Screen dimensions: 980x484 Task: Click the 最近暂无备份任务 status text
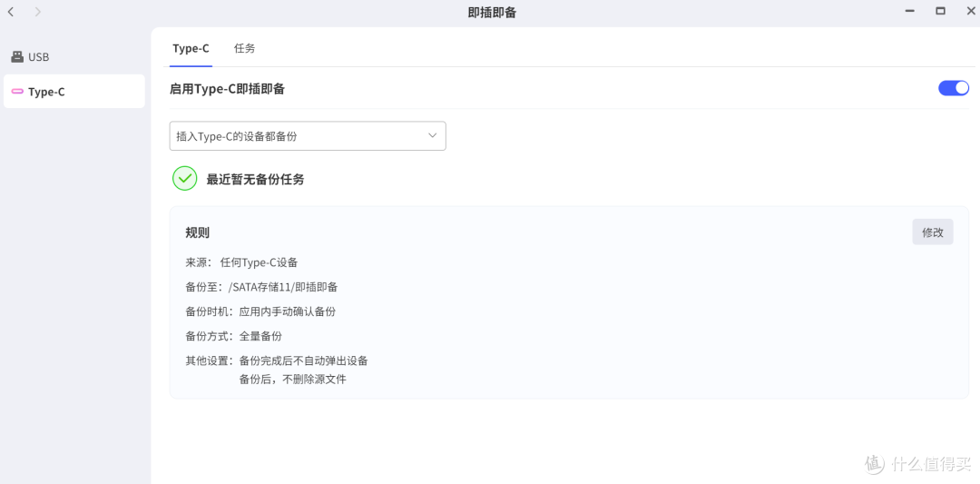[256, 180]
